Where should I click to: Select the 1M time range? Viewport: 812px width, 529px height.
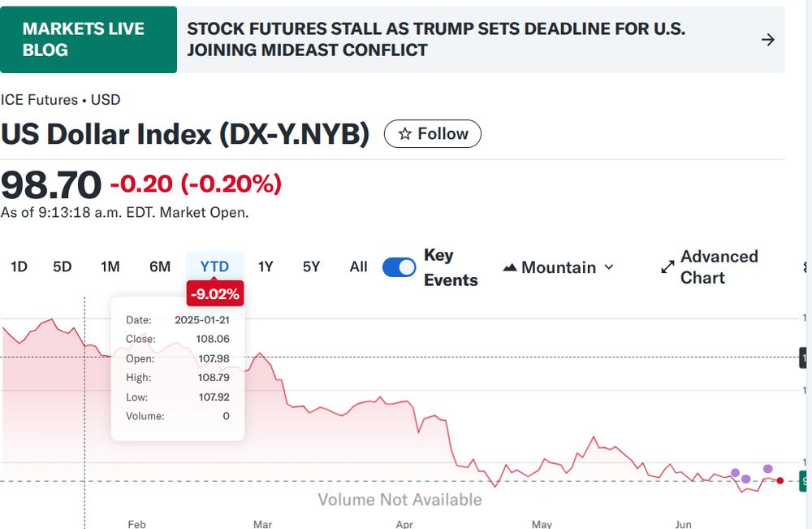tap(110, 267)
